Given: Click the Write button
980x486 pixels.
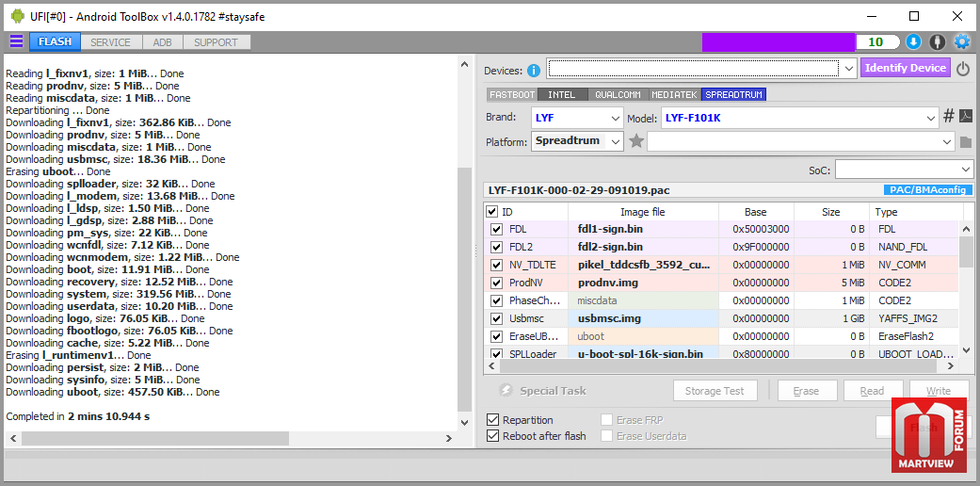Looking at the screenshot, I should click(x=939, y=391).
